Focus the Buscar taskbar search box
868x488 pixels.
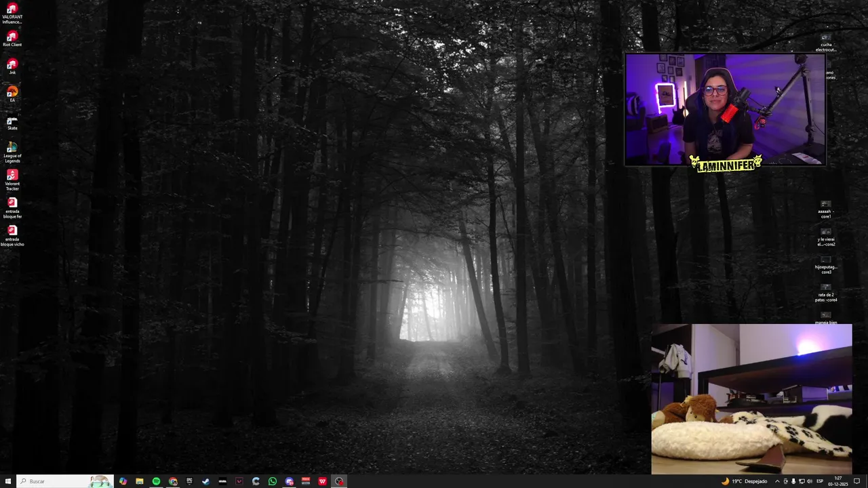tap(64, 481)
